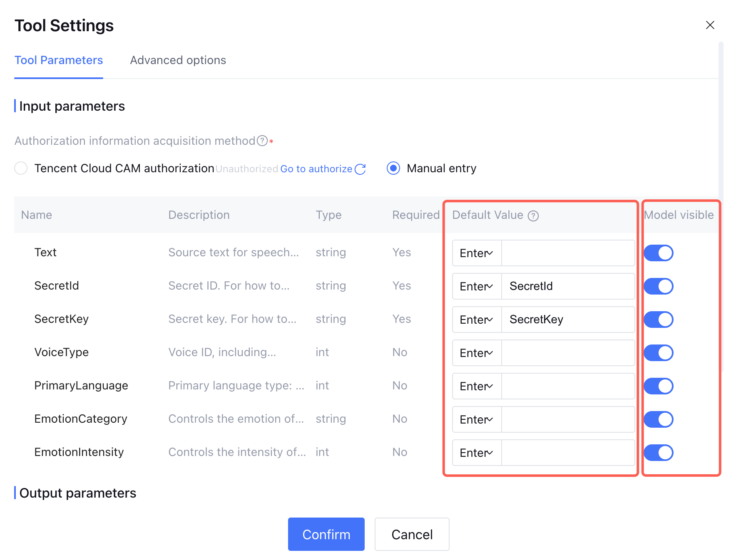
Task: Click the refresh authorization status icon
Action: pos(360,169)
